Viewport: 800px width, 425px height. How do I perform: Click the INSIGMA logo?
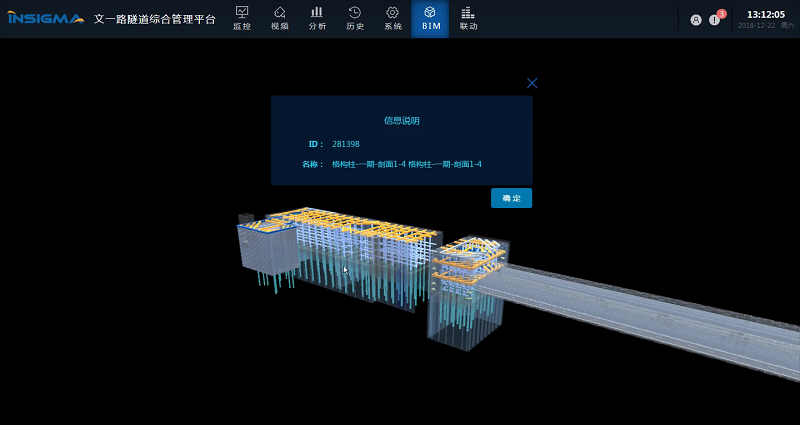[46, 19]
